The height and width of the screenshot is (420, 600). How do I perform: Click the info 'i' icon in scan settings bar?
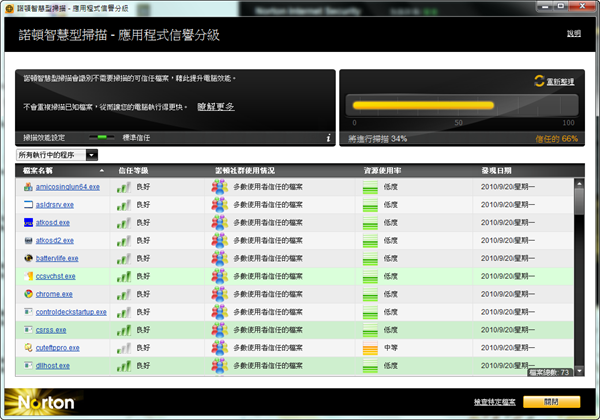point(328,138)
